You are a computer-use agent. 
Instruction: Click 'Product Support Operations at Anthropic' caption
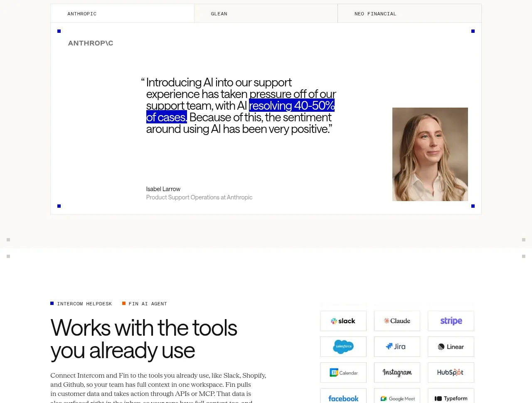199,197
